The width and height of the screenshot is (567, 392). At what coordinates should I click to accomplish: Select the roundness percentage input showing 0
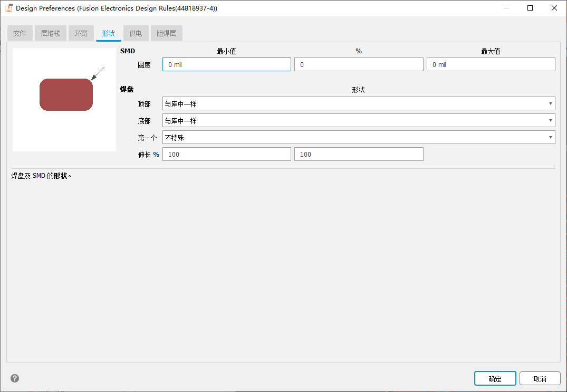coord(359,64)
